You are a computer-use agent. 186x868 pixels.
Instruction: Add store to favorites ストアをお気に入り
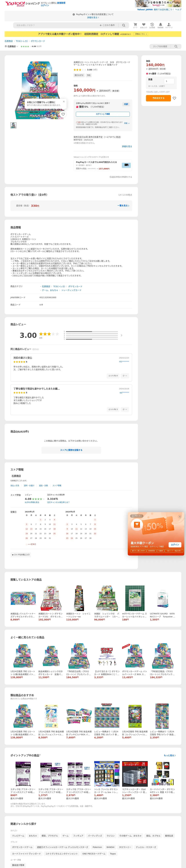pyautogui.click(x=21, y=555)
